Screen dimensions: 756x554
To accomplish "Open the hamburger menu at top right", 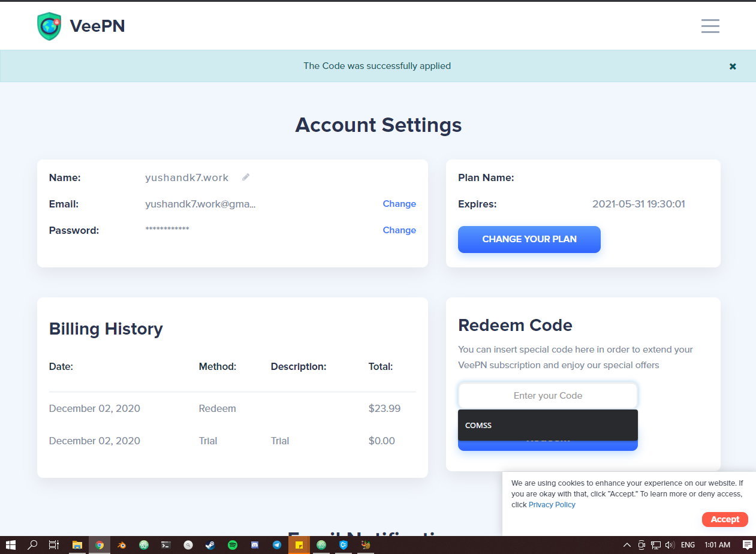I will tap(710, 26).
